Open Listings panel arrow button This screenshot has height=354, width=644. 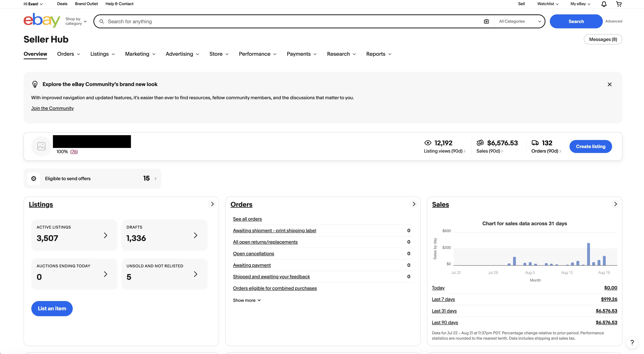pos(212,204)
